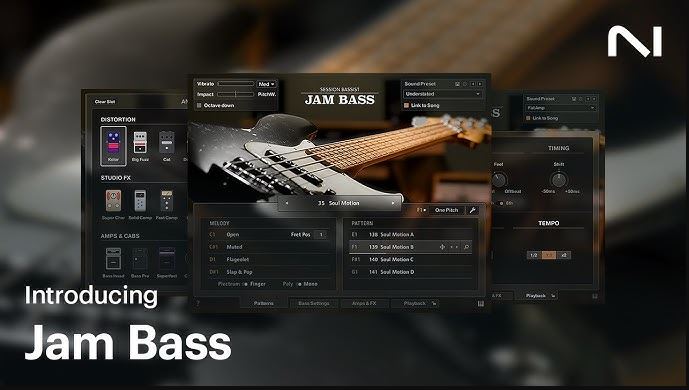This screenshot has width=689, height=390.
Task: Expand the Understated sound preset dropdown
Action: (x=442, y=94)
